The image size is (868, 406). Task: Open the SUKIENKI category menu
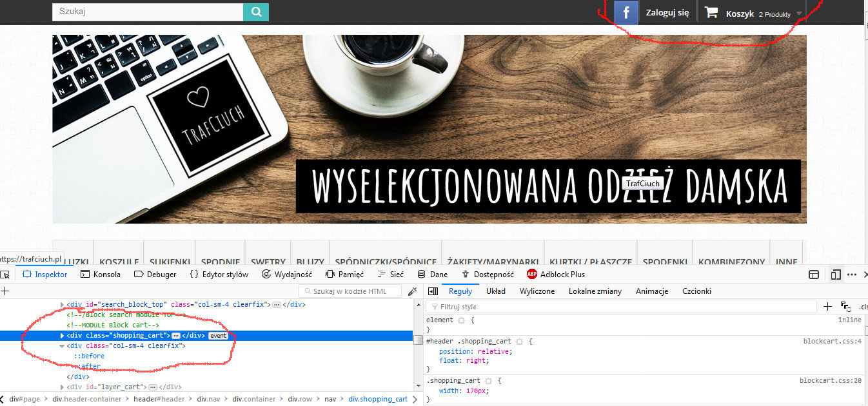click(170, 262)
